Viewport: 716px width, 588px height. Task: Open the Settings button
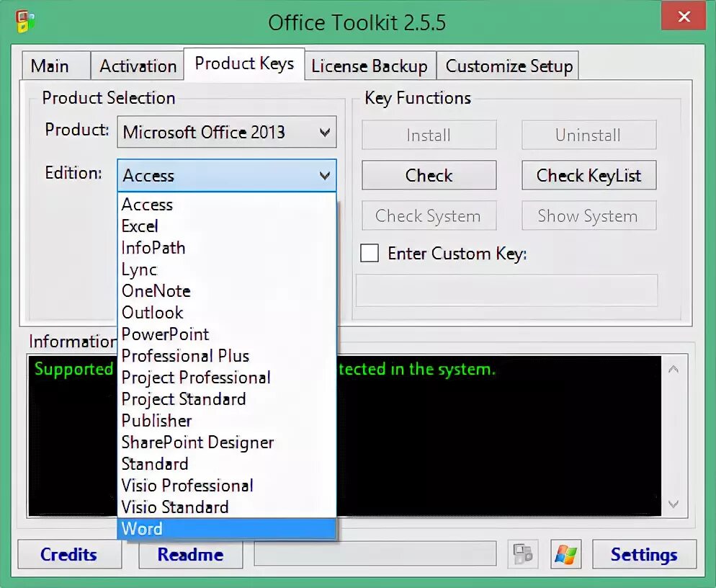click(x=644, y=554)
